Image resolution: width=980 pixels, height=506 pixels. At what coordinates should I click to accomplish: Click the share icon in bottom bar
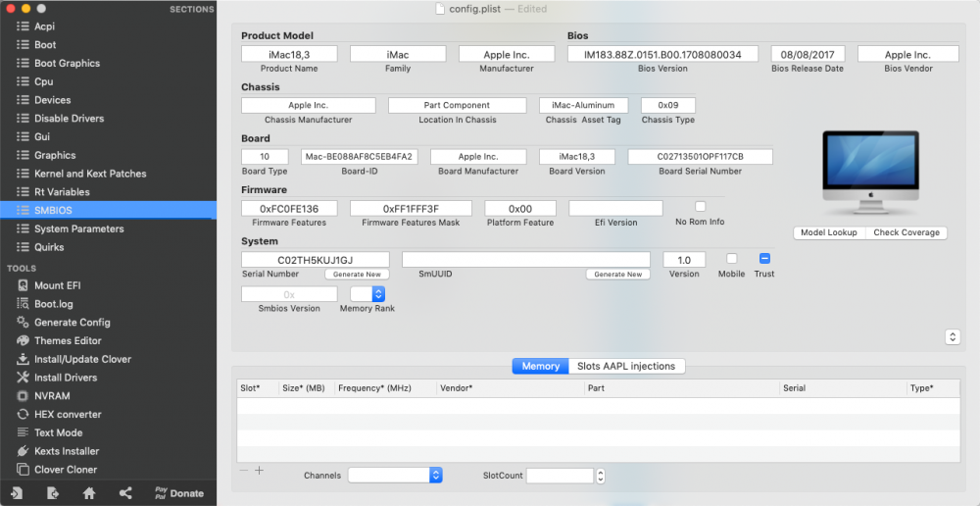click(125, 493)
